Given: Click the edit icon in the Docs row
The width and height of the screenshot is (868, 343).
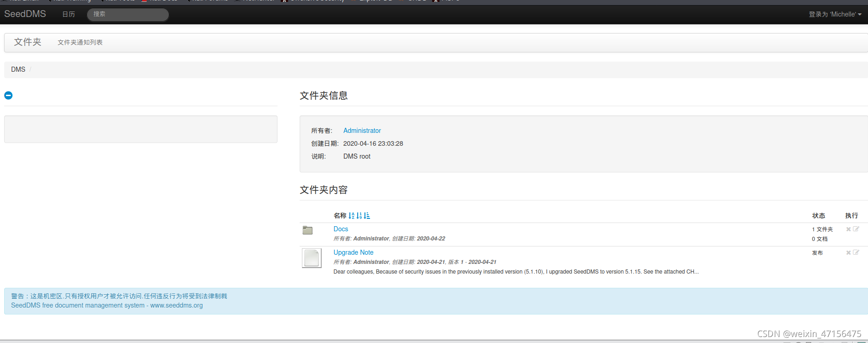Looking at the screenshot, I should [x=856, y=229].
